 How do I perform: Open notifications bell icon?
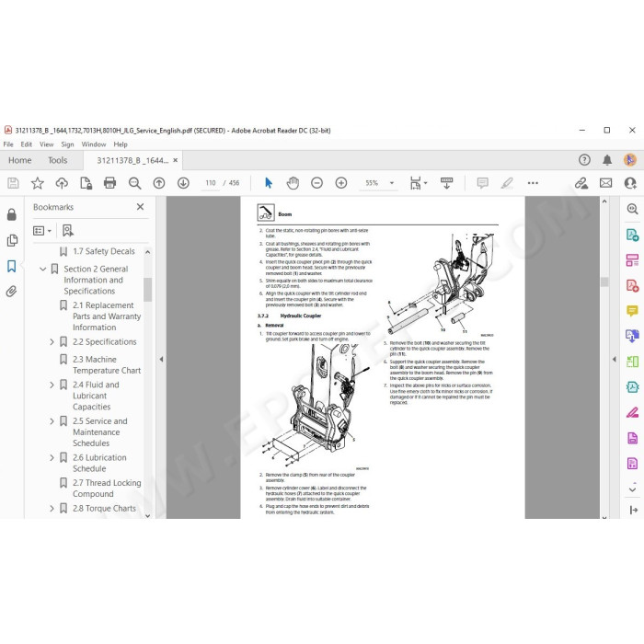click(x=607, y=160)
